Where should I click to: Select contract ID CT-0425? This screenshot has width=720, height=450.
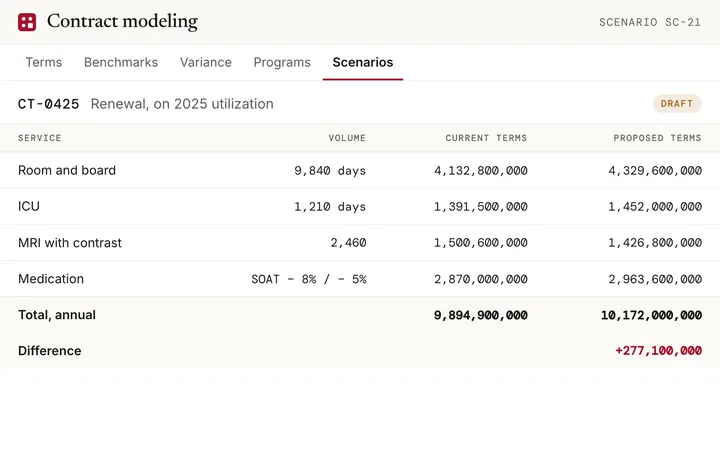pos(48,104)
